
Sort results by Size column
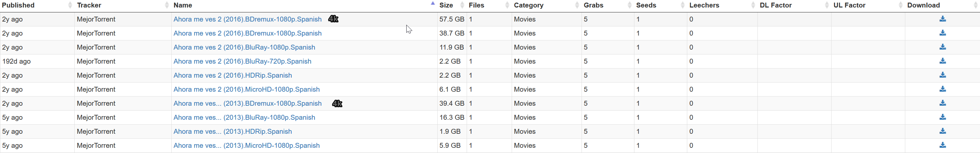point(446,5)
